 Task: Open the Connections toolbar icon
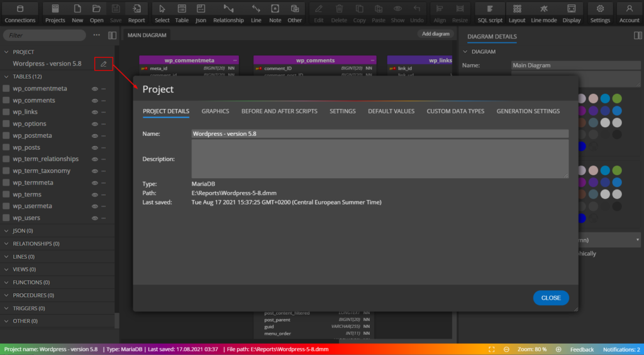click(19, 13)
